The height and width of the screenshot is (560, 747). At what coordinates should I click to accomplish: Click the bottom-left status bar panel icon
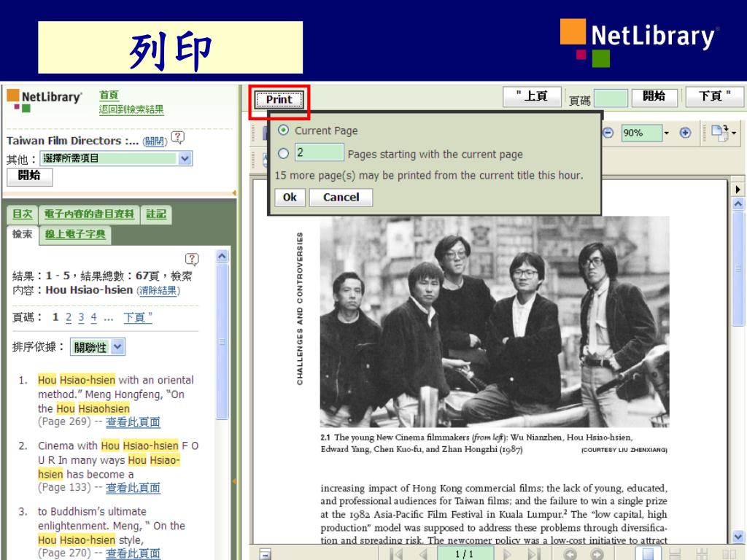266,554
